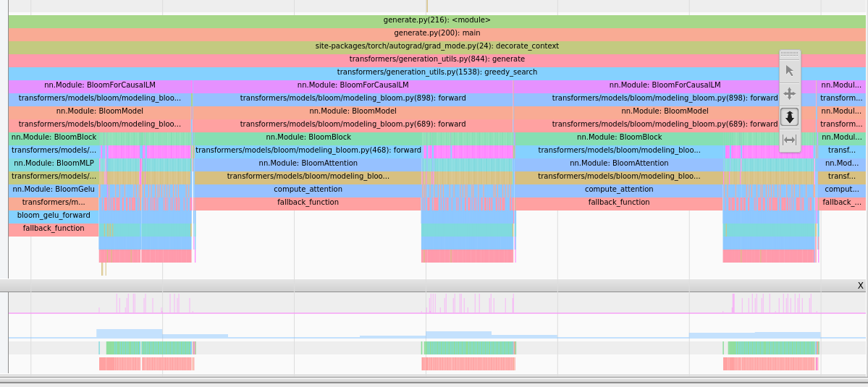
Task: Select the truncated "comput..." slice
Action: (x=841, y=190)
